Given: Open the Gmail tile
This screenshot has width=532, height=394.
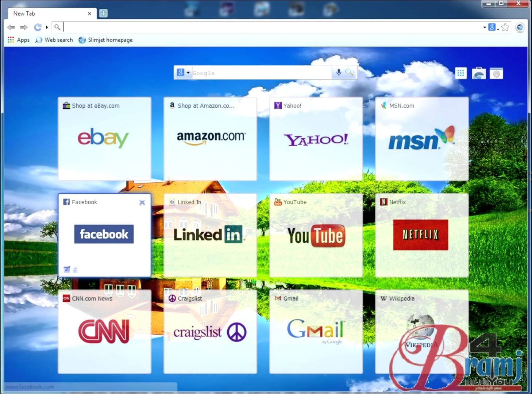Looking at the screenshot, I should (316, 332).
